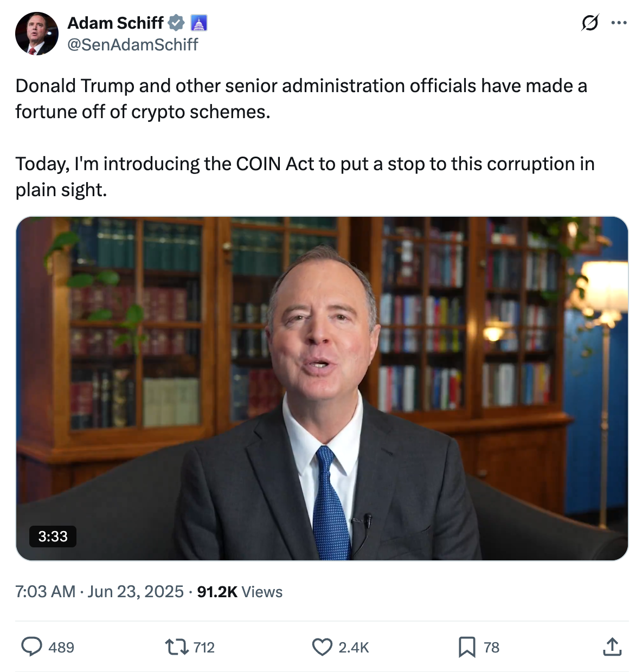Screen dimensions: 642x672
Task: Click the government Capitol badge icon
Action: 199,23
